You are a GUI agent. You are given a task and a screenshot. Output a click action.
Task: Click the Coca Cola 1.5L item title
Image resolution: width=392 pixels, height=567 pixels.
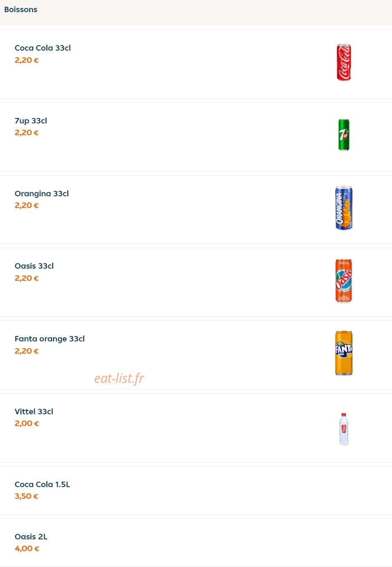(42, 485)
